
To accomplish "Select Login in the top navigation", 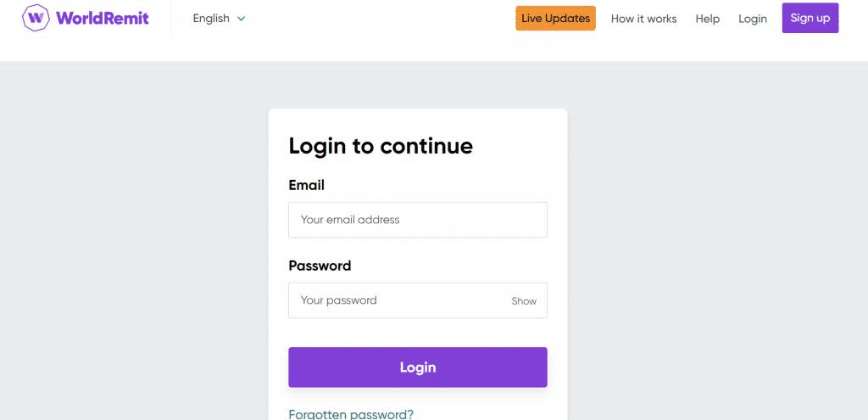I will 753,19.
